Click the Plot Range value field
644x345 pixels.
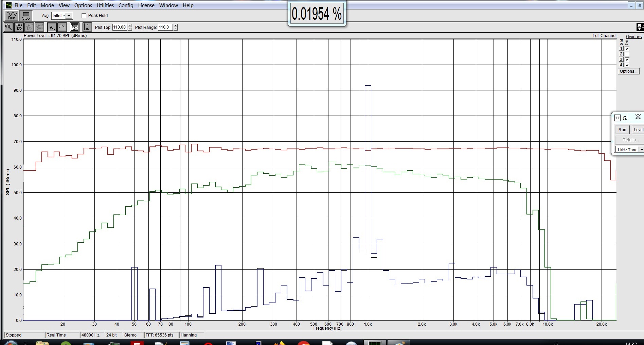click(x=165, y=27)
